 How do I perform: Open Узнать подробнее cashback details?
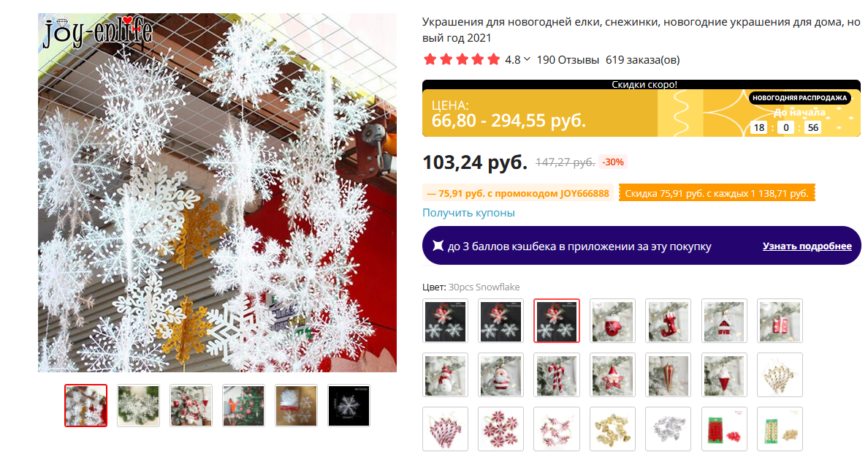807,246
